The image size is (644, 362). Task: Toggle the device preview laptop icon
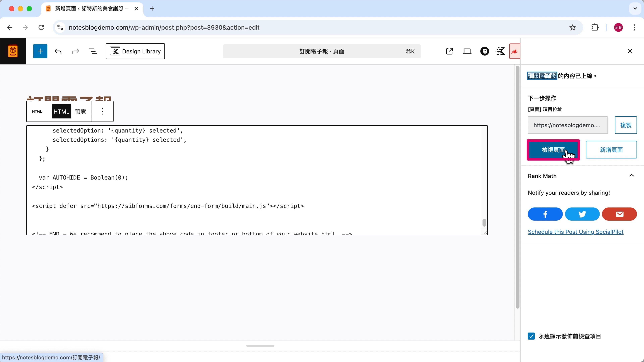[467, 51]
